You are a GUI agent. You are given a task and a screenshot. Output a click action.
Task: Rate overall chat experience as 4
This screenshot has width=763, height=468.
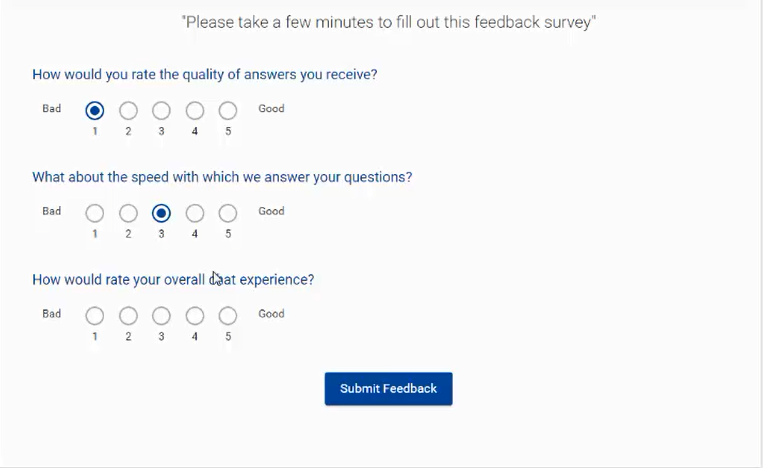[195, 316]
